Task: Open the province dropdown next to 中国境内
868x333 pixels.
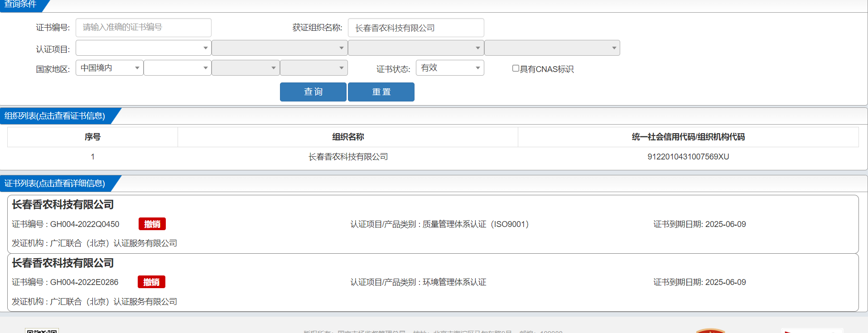Action: 177,68
